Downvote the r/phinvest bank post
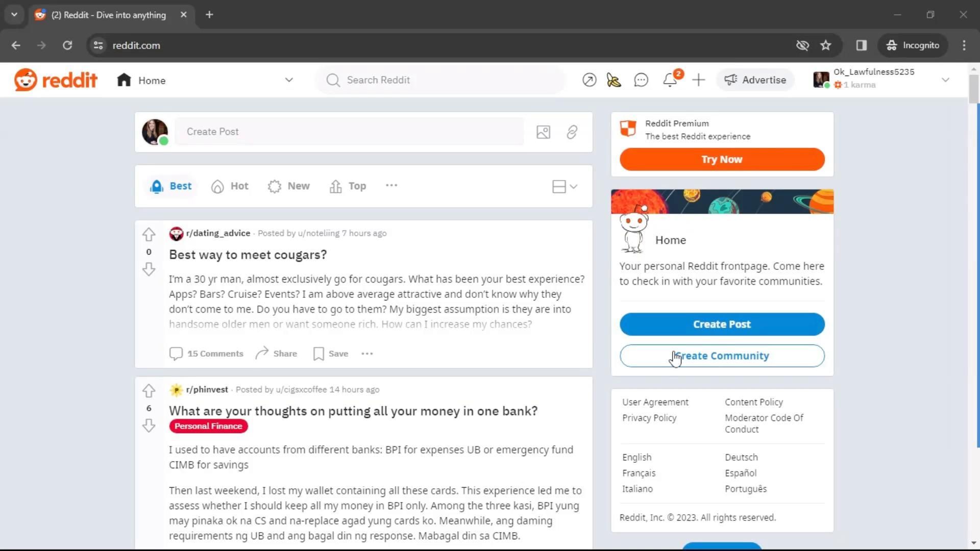Screen dimensions: 980x551 tap(149, 425)
